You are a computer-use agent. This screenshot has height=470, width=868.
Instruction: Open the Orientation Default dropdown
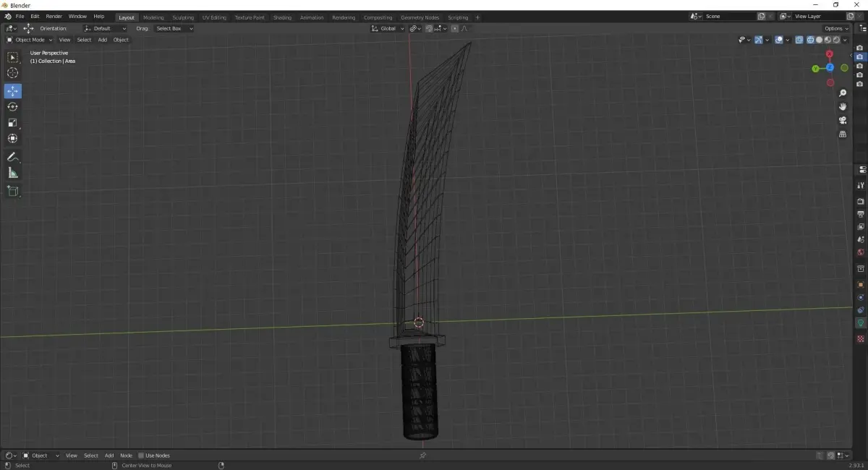105,28
